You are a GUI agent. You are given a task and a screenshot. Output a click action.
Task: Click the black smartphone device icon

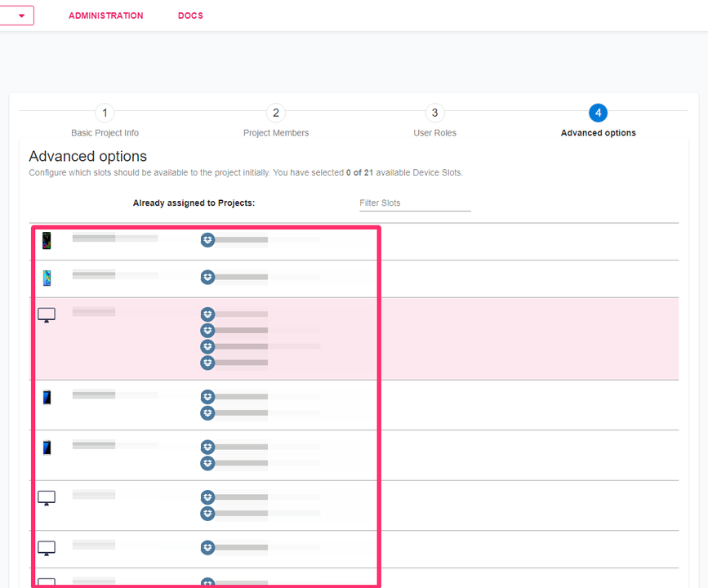click(47, 241)
